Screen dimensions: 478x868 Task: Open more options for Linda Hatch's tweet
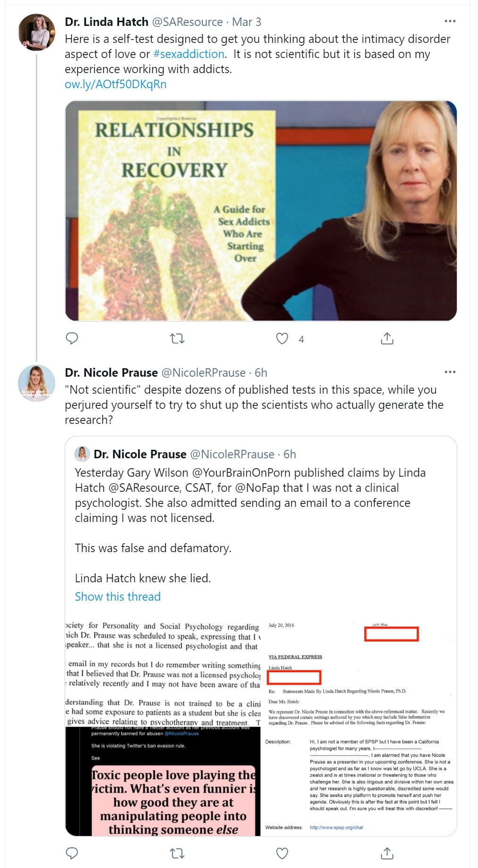(x=450, y=21)
